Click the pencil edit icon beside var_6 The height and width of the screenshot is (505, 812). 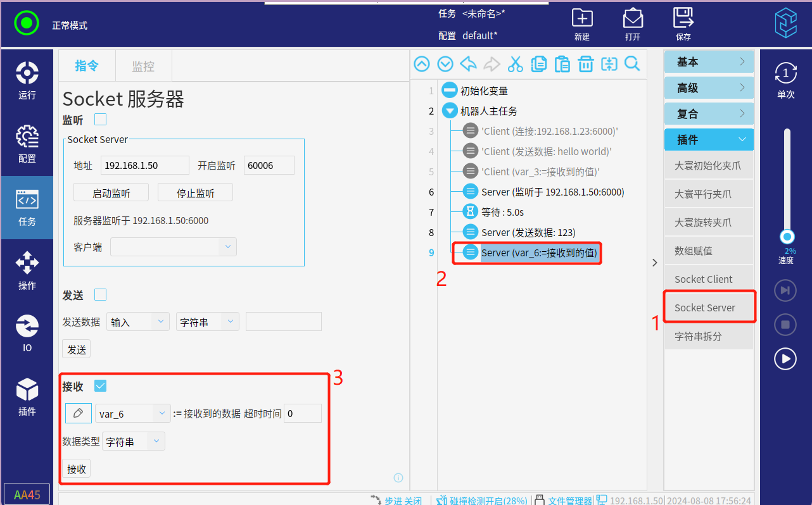(x=79, y=413)
